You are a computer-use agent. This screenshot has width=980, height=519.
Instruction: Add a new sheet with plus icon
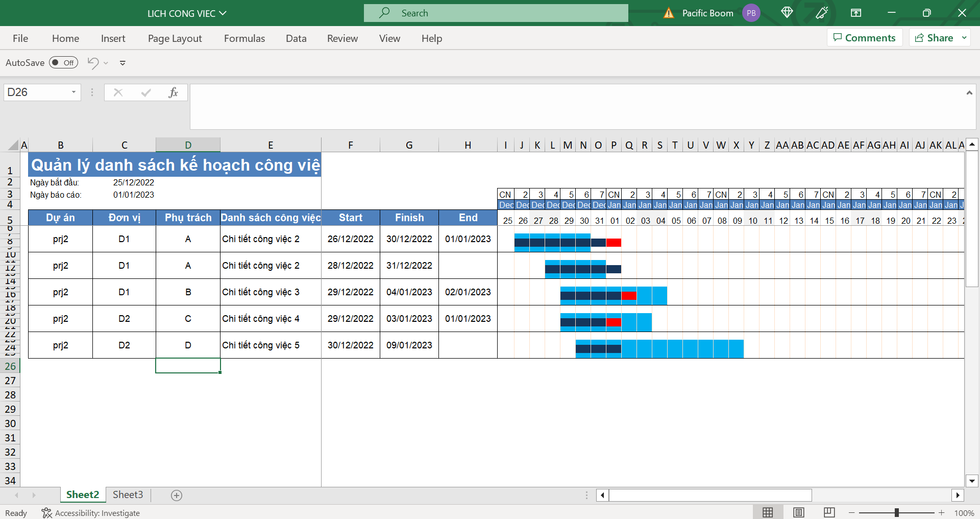pos(177,495)
